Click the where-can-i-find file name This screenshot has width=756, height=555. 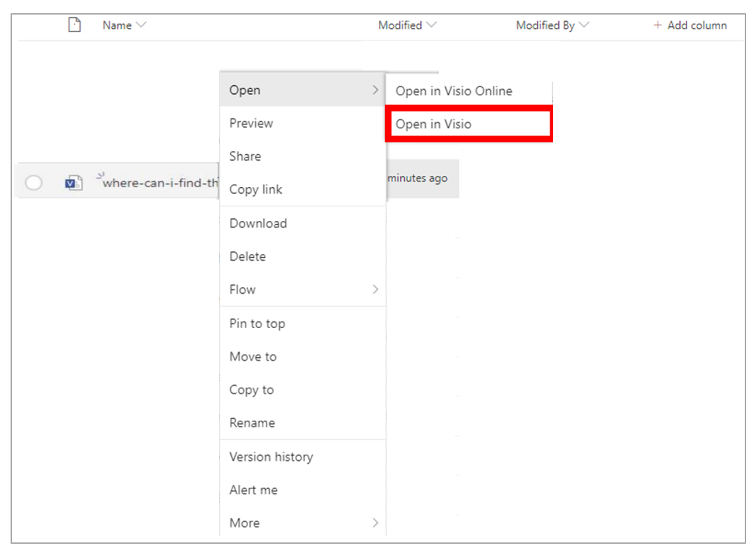point(160,183)
